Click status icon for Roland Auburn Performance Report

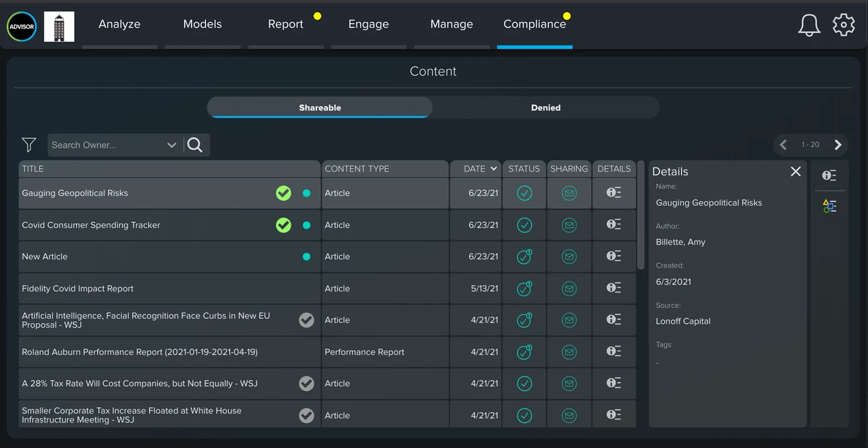[x=524, y=352]
